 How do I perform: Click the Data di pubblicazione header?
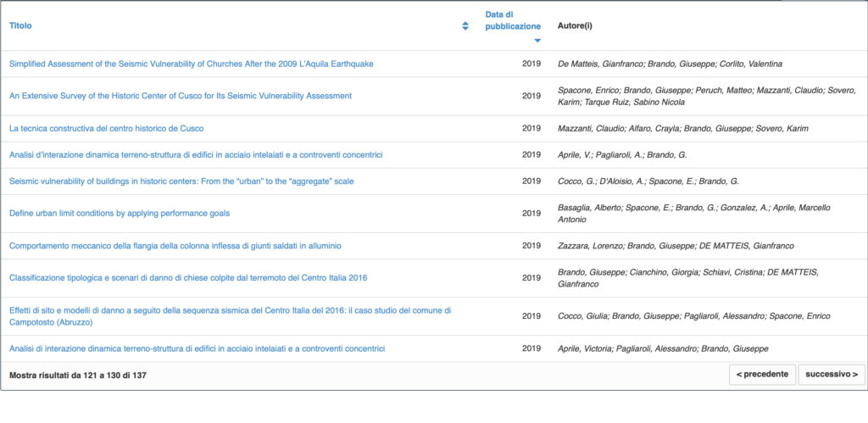coord(513,20)
